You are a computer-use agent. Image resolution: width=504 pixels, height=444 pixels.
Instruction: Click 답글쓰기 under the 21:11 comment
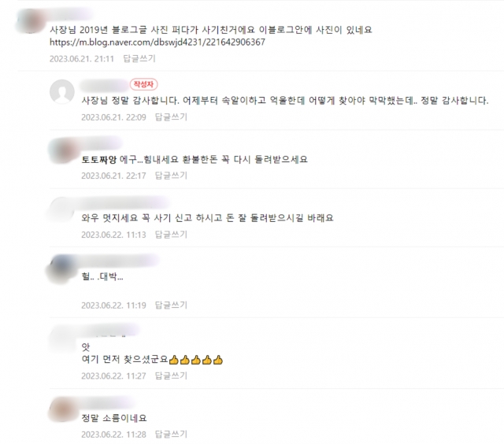[x=139, y=58]
